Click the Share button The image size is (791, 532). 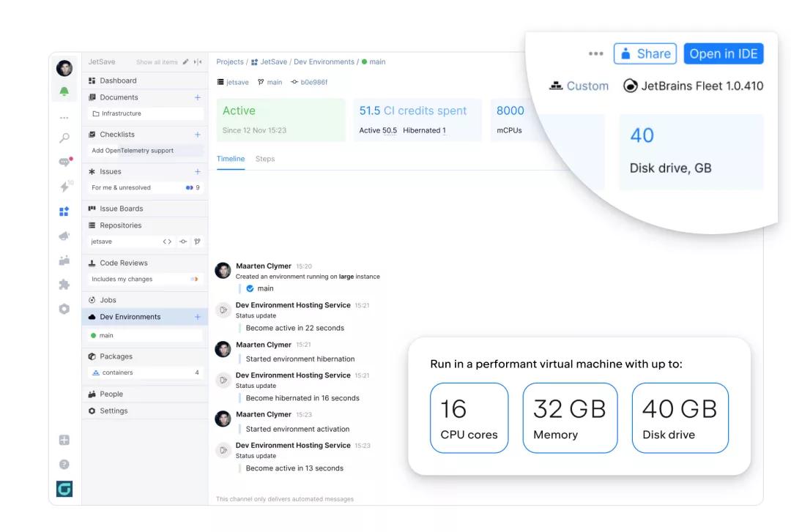click(x=645, y=54)
